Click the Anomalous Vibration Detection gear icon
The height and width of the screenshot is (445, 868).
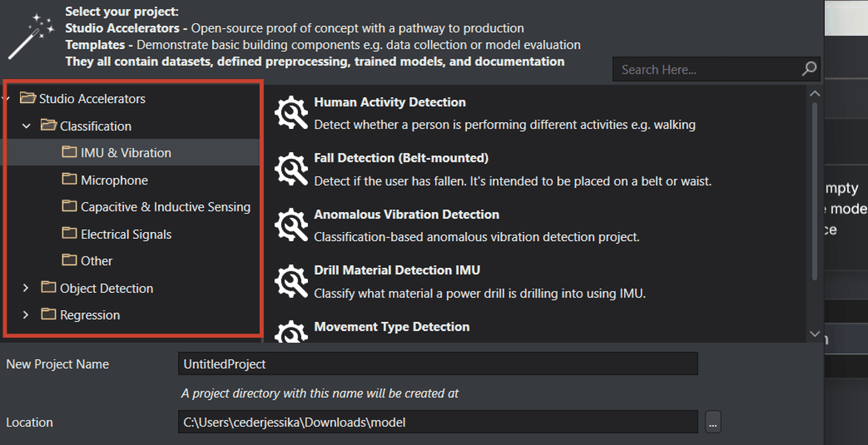(291, 225)
